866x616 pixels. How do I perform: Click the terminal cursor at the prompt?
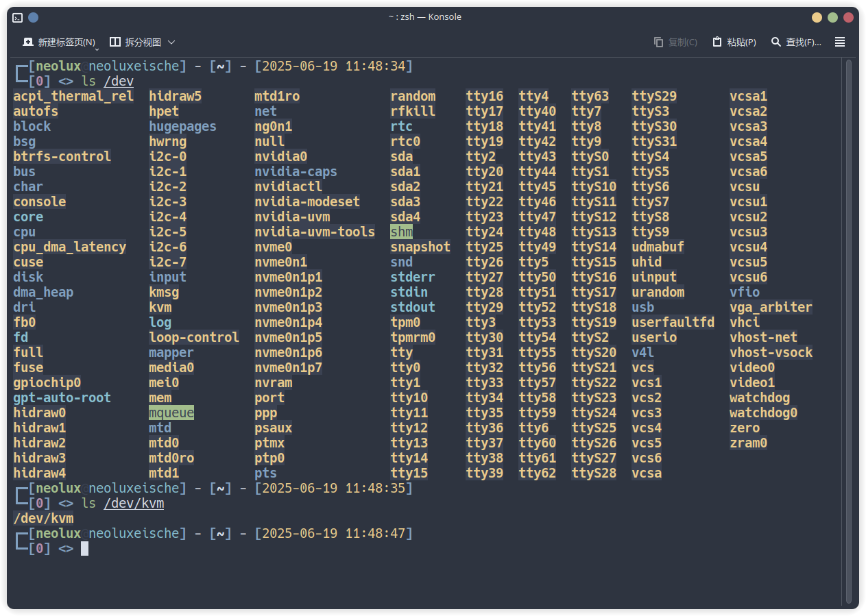pyautogui.click(x=85, y=548)
